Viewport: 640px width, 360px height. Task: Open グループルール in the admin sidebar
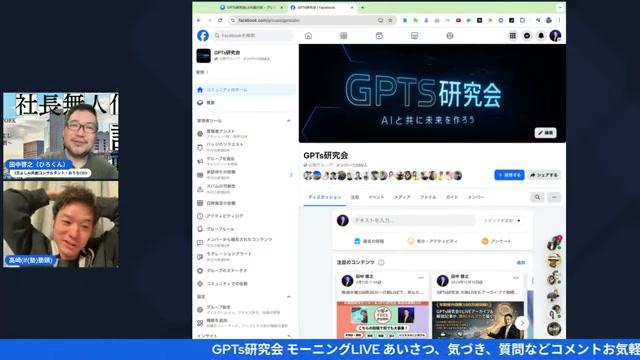(x=220, y=229)
